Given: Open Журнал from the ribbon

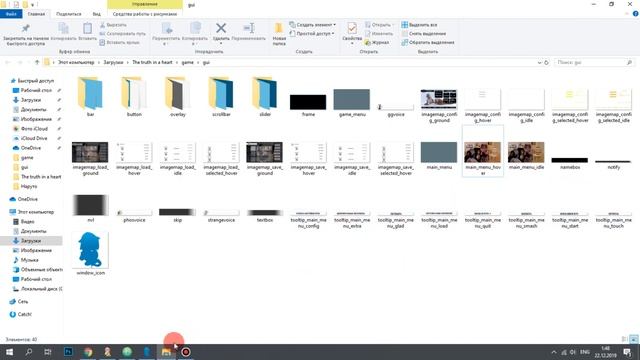Looking at the screenshot, I should pyautogui.click(x=376, y=42).
